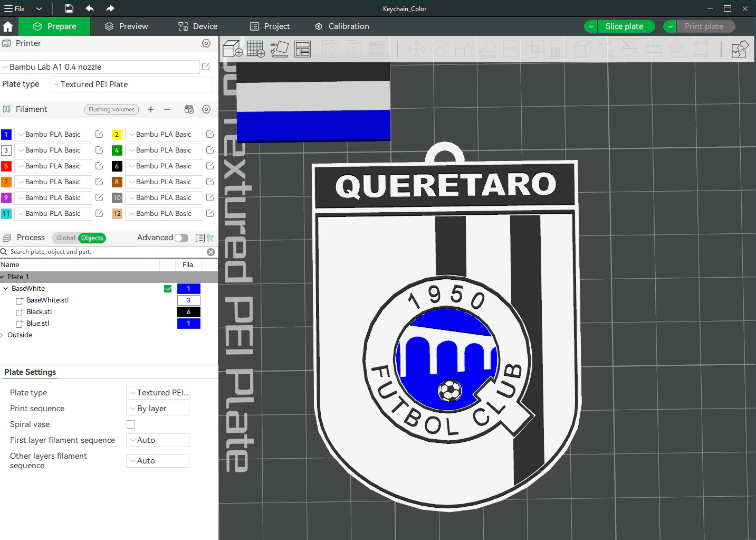Open the File menu dropdown arrow
756x540 pixels.
click(x=39, y=8)
